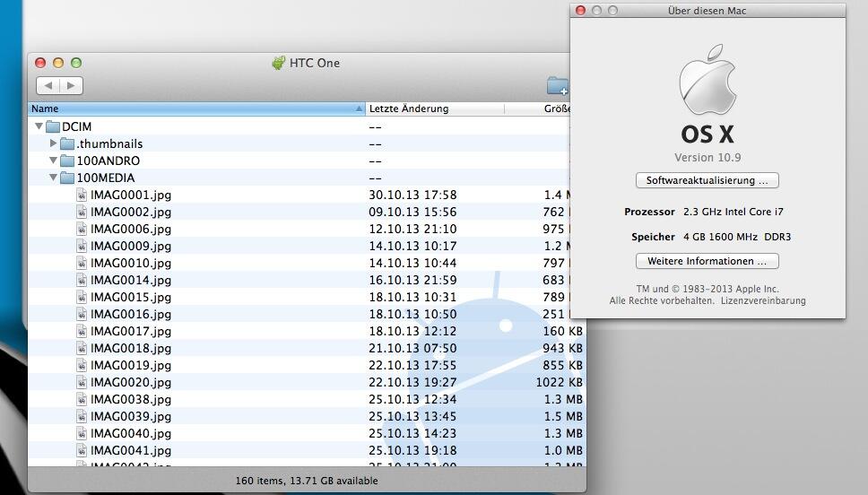
Task: Click date 30.10.13 17:58
Action: tap(412, 195)
